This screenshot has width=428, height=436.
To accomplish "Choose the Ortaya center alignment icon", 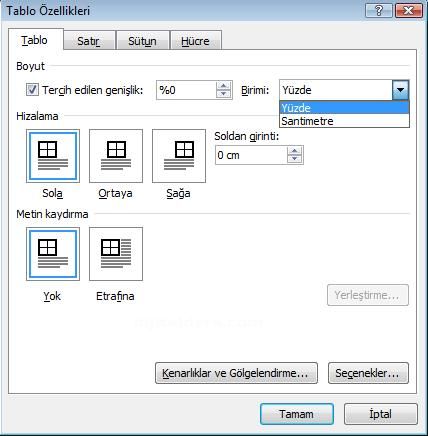I will (116, 156).
